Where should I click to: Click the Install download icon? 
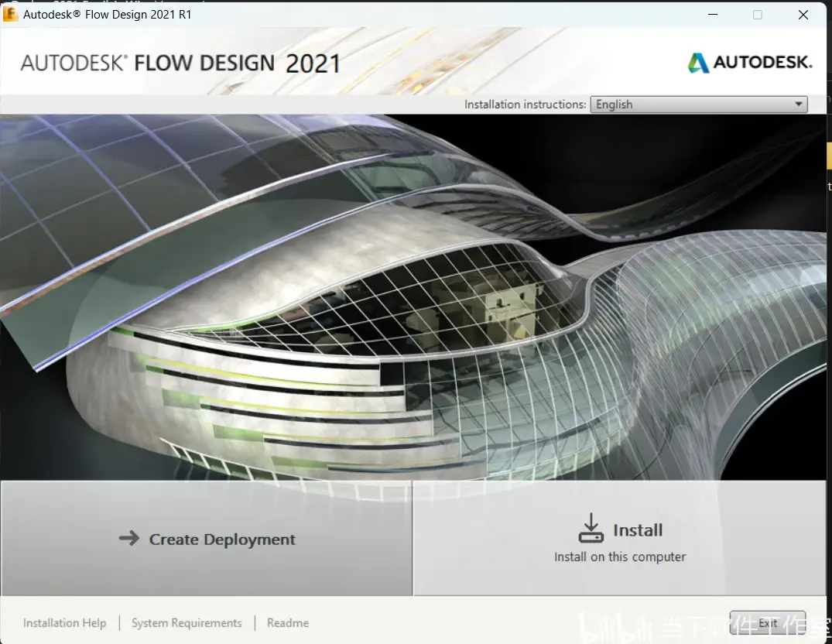591,528
